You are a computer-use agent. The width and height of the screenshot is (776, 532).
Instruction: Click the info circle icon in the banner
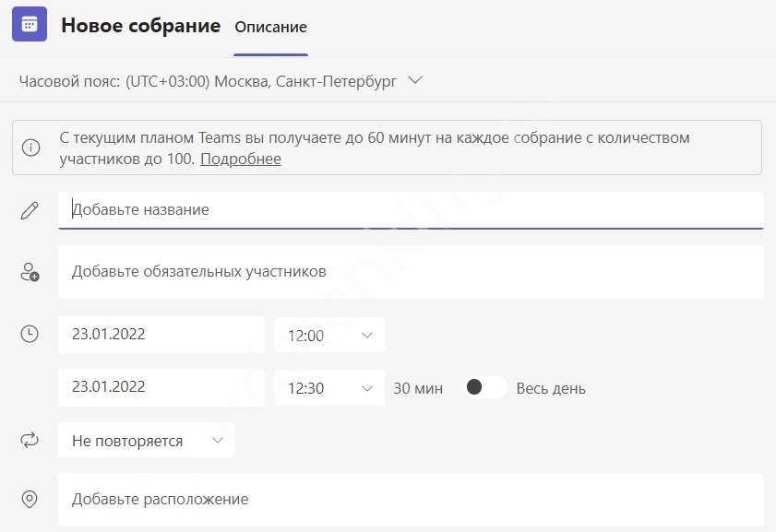31,148
